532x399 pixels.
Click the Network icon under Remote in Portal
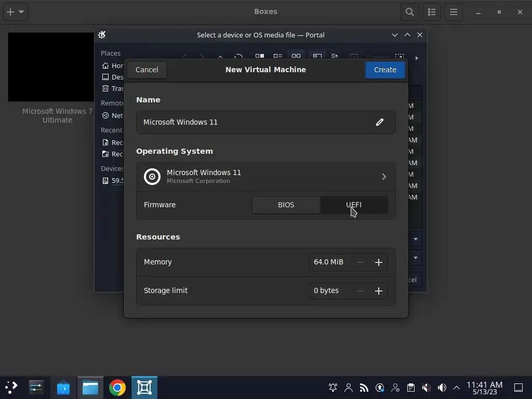[x=105, y=115]
